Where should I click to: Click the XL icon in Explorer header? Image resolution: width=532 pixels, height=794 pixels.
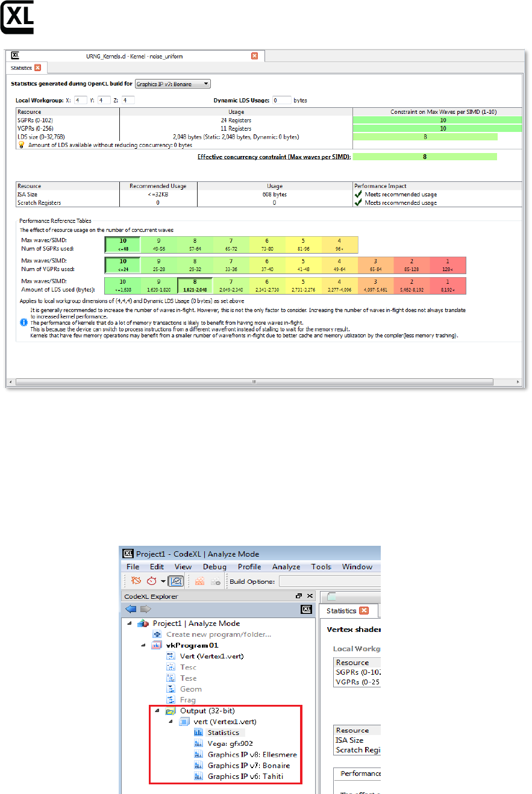[x=306, y=609]
